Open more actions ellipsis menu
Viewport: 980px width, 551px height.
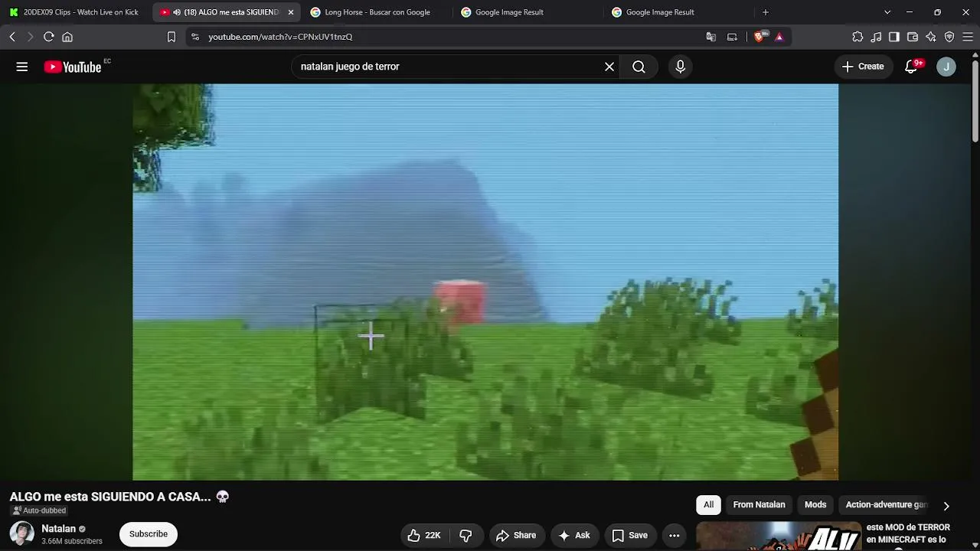(675, 536)
